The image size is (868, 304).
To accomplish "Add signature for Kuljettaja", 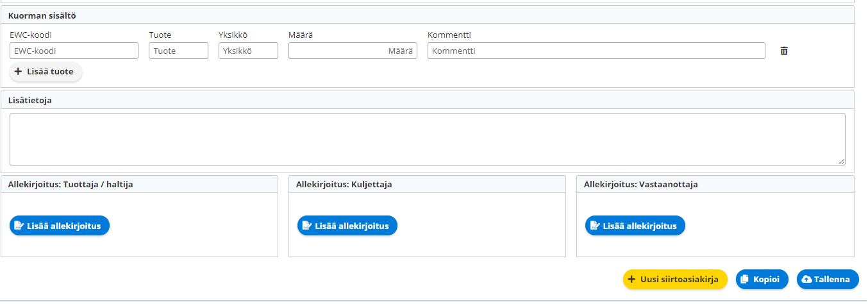I will coord(347,226).
